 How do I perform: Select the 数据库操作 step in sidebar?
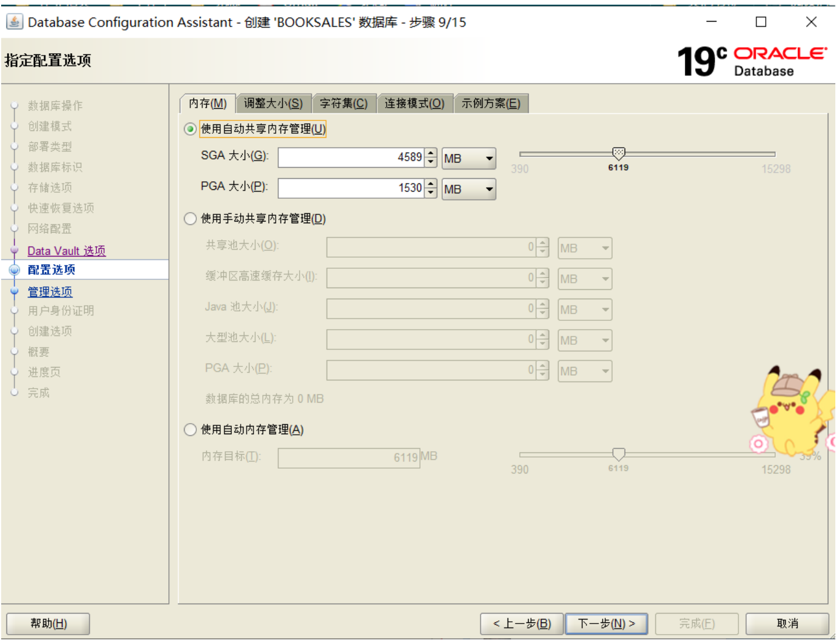click(x=55, y=106)
